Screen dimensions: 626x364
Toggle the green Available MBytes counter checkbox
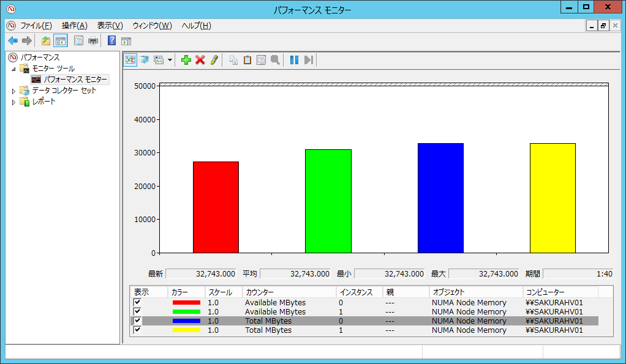(138, 312)
